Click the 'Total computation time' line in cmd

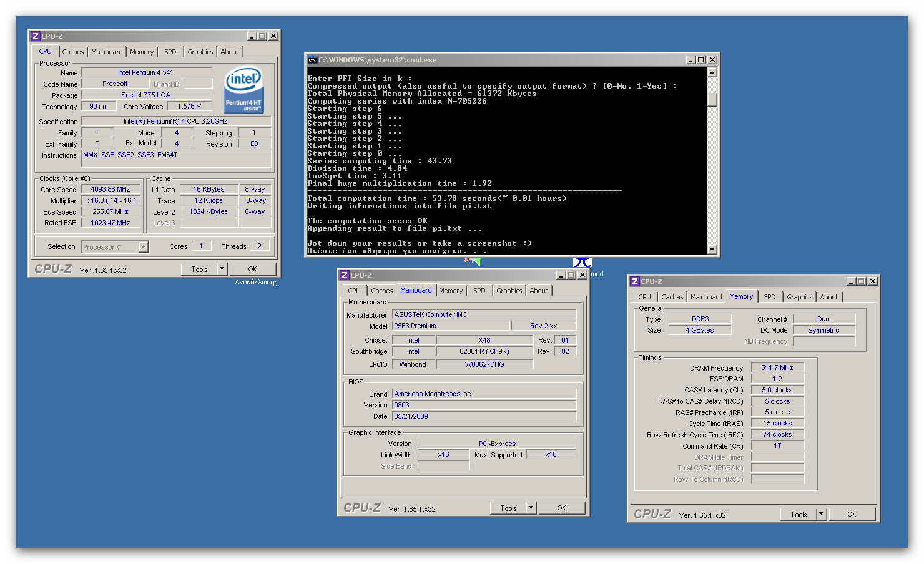coord(437,198)
